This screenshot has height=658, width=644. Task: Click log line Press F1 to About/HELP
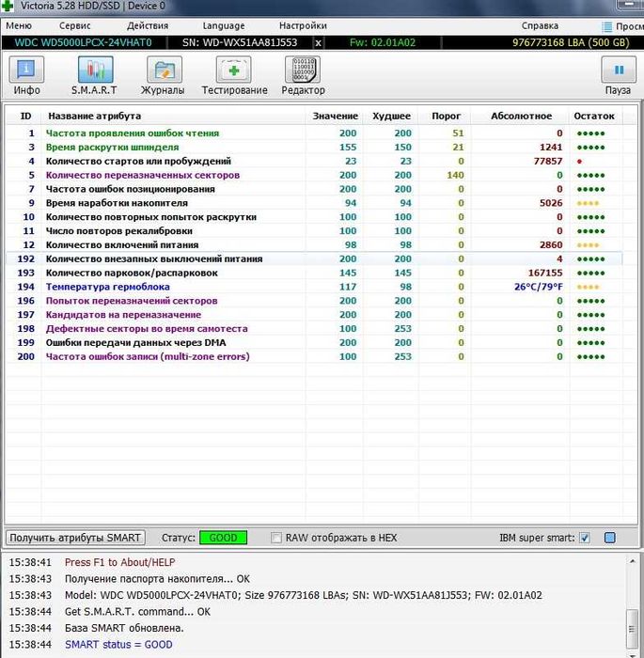(x=119, y=562)
